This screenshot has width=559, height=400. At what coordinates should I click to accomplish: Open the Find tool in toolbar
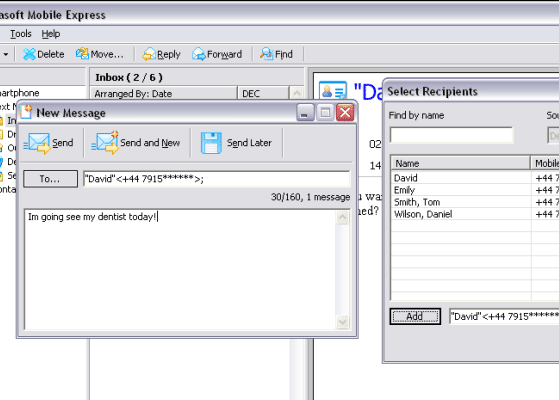tap(276, 54)
